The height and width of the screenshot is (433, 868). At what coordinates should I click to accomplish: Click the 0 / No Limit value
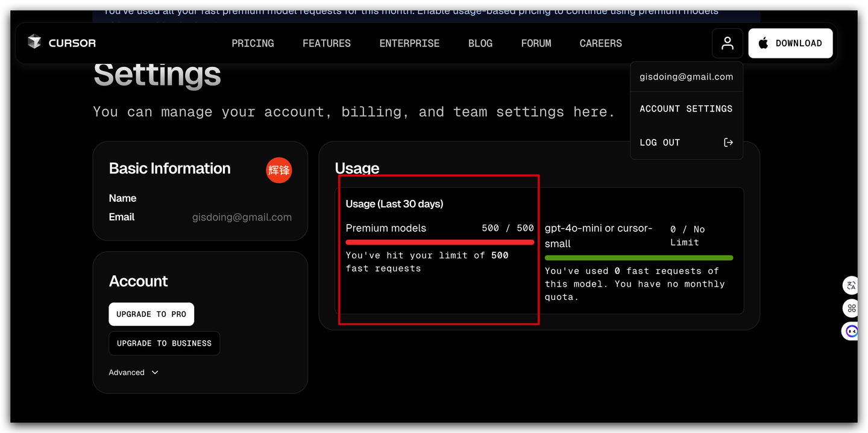(687, 235)
